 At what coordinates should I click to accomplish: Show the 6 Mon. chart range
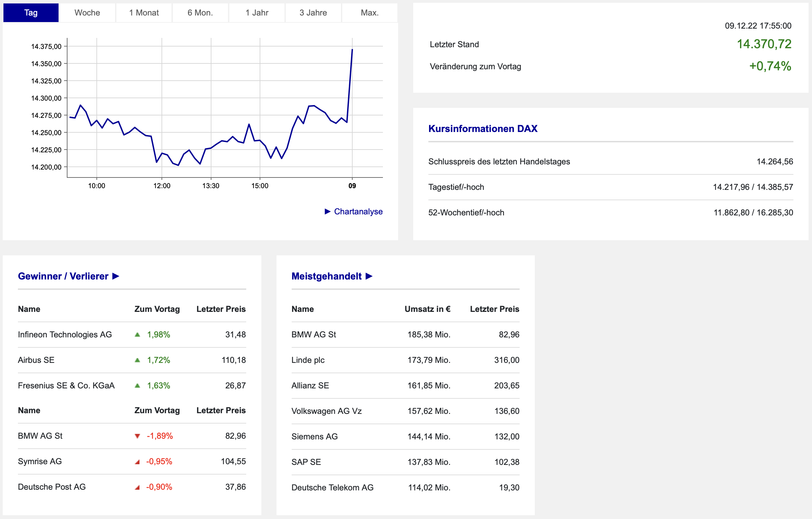click(200, 13)
